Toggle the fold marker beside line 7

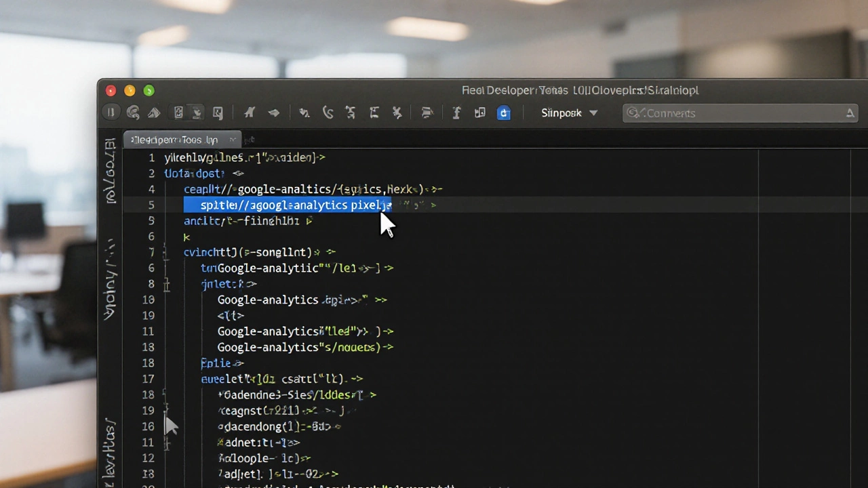coord(167,253)
